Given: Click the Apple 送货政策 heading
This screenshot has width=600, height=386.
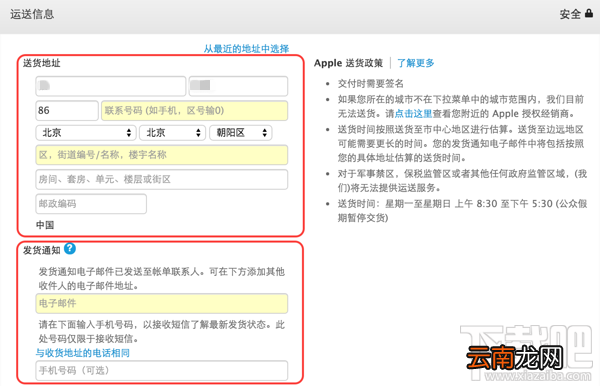Looking at the screenshot, I should tap(348, 63).
